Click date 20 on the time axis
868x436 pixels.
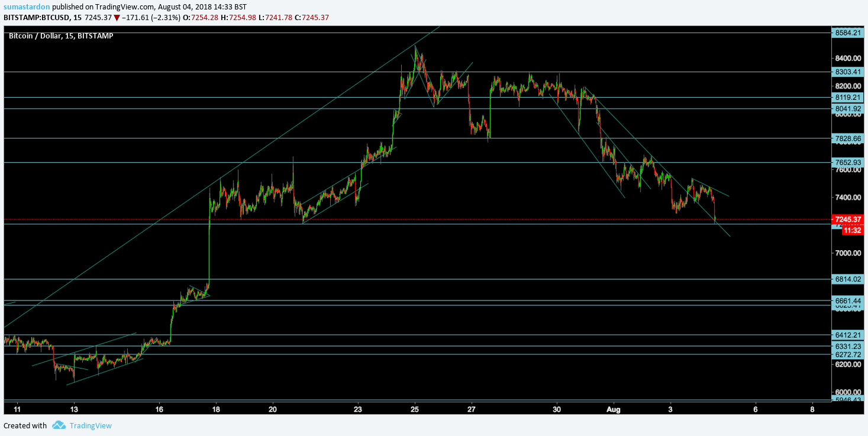point(273,409)
